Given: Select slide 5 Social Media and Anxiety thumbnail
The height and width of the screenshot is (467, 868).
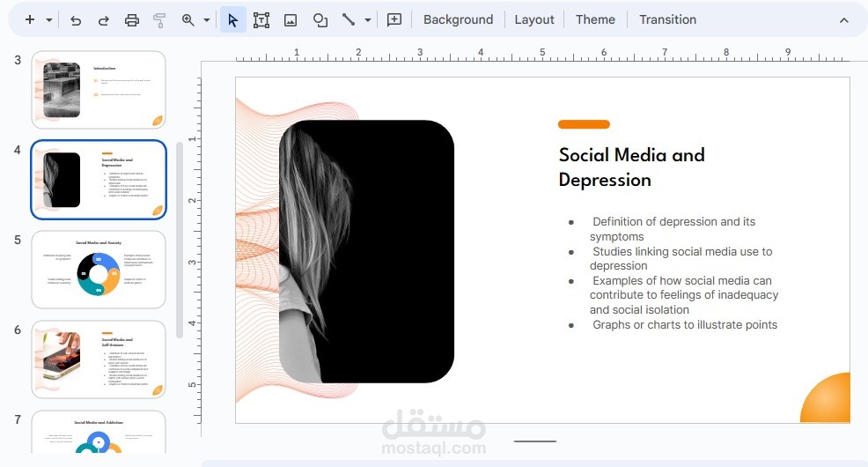Looking at the screenshot, I should (99, 270).
